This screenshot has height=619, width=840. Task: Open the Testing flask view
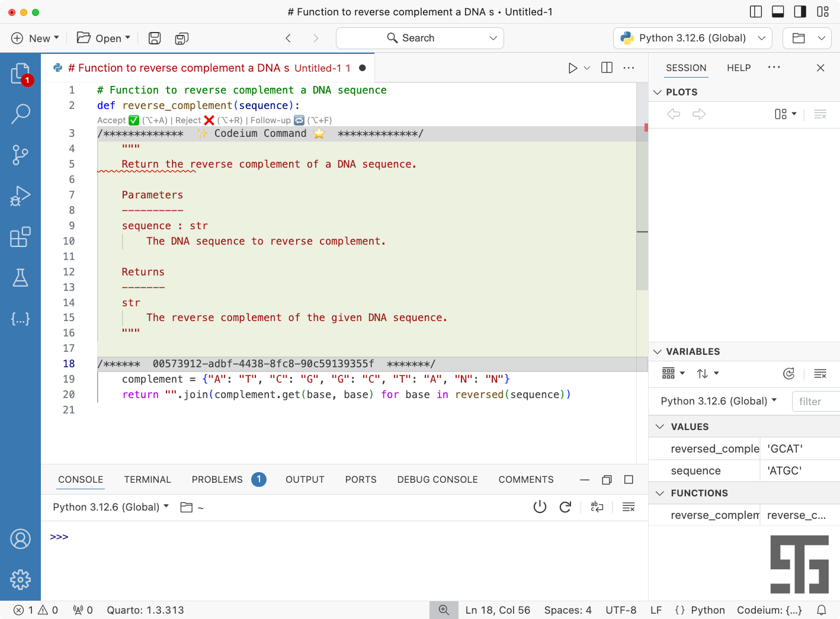[x=20, y=278]
